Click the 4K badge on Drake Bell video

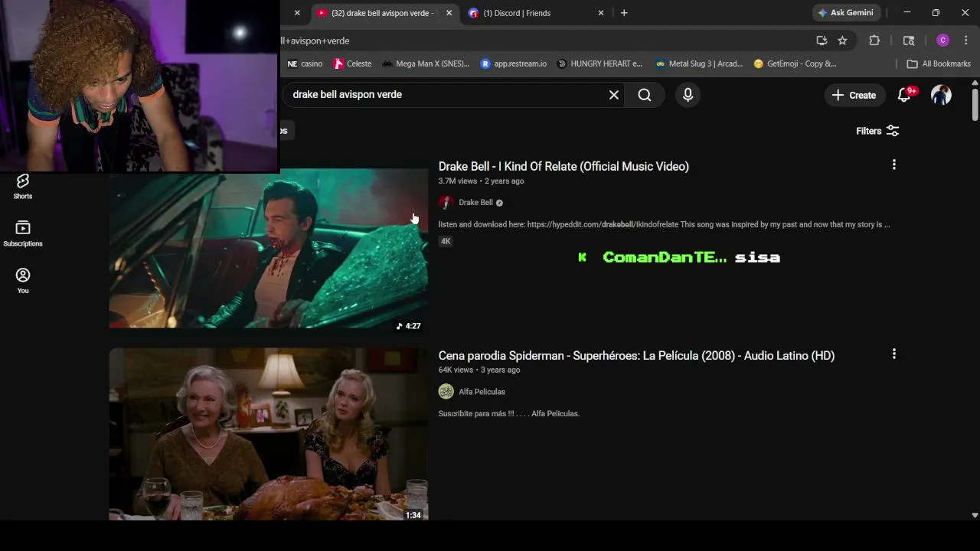pyautogui.click(x=446, y=241)
